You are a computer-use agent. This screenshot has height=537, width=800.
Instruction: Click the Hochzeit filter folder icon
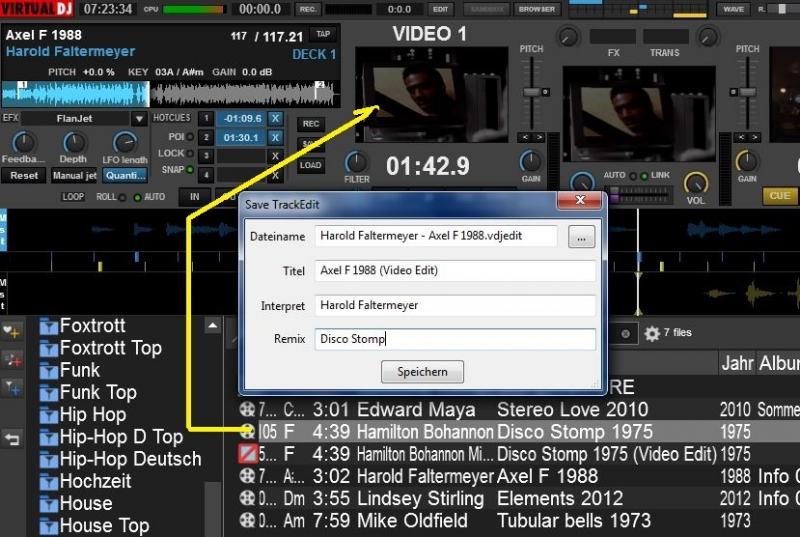click(48, 481)
